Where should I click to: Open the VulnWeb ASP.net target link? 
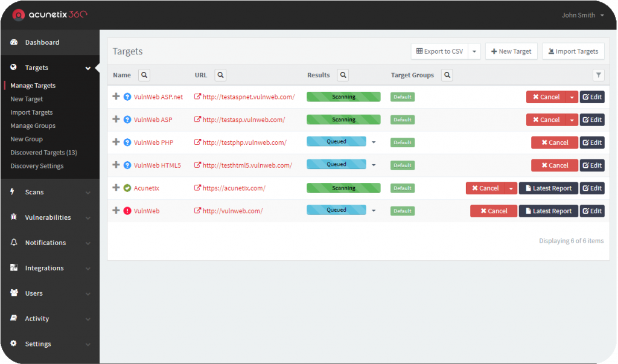tap(158, 97)
